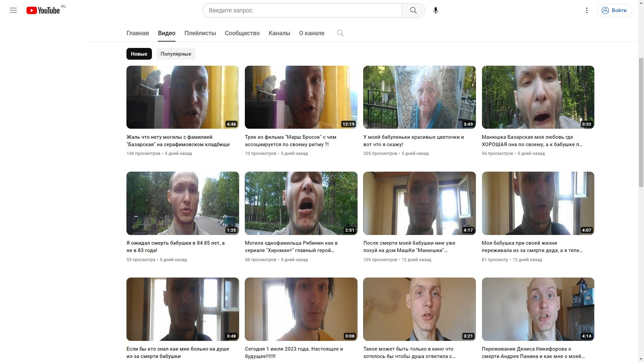Select the Новые sort chip
The width and height of the screenshot is (644, 362).
click(x=139, y=54)
